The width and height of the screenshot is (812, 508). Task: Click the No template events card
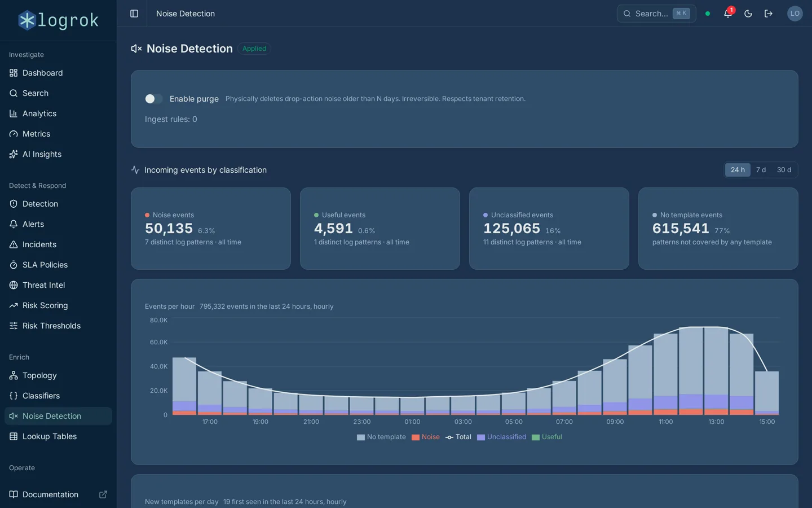[718, 229]
